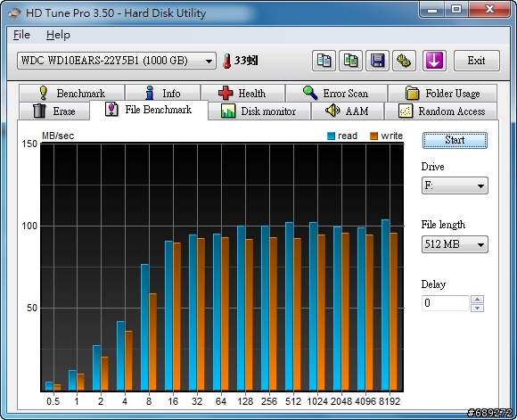Open the options wrench icon
The image size is (517, 420).
404,61
